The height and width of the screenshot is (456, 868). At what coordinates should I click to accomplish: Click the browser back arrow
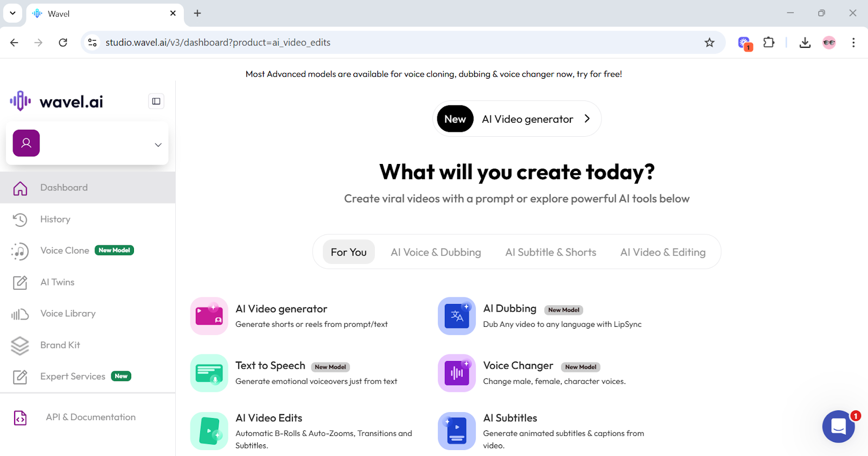coord(14,42)
